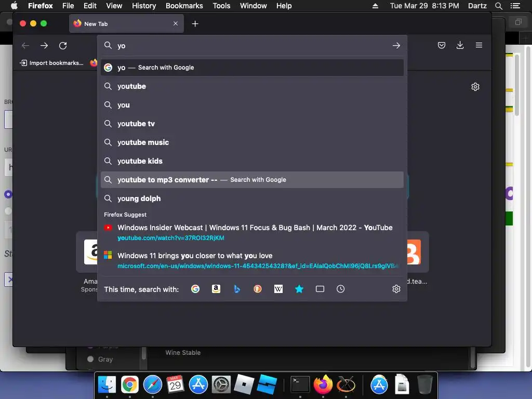The width and height of the screenshot is (532, 399).
Task: Search bookmarks using the star icon
Action: tap(299, 289)
